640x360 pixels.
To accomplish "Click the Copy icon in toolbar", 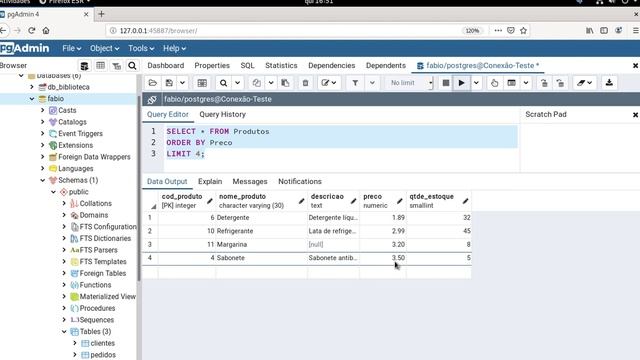I will point(256,83).
